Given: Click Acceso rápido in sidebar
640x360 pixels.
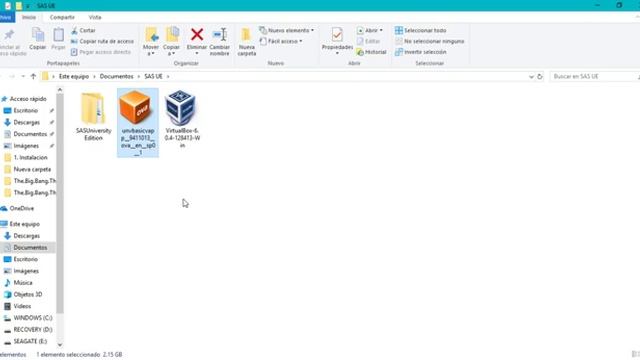Looking at the screenshot, I should pyautogui.click(x=28, y=99).
